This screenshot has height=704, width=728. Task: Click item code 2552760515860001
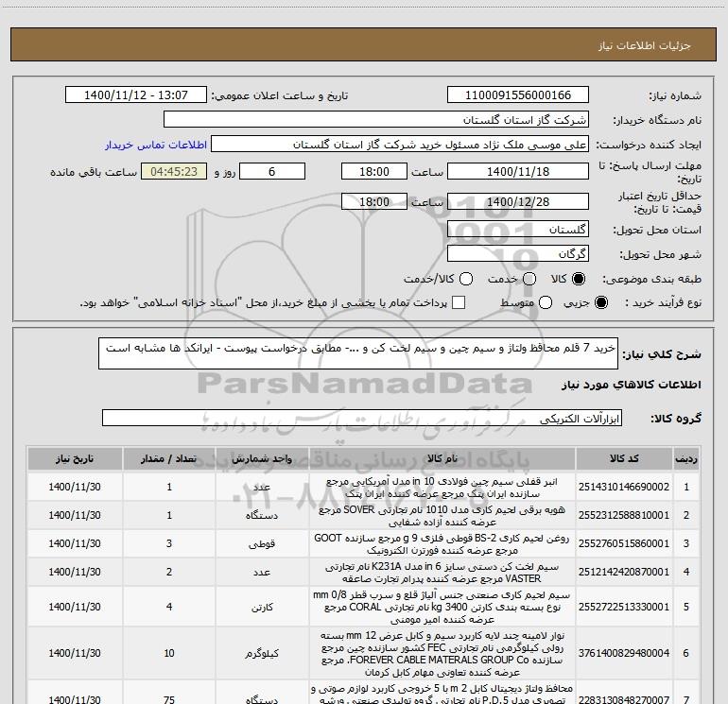tap(624, 543)
